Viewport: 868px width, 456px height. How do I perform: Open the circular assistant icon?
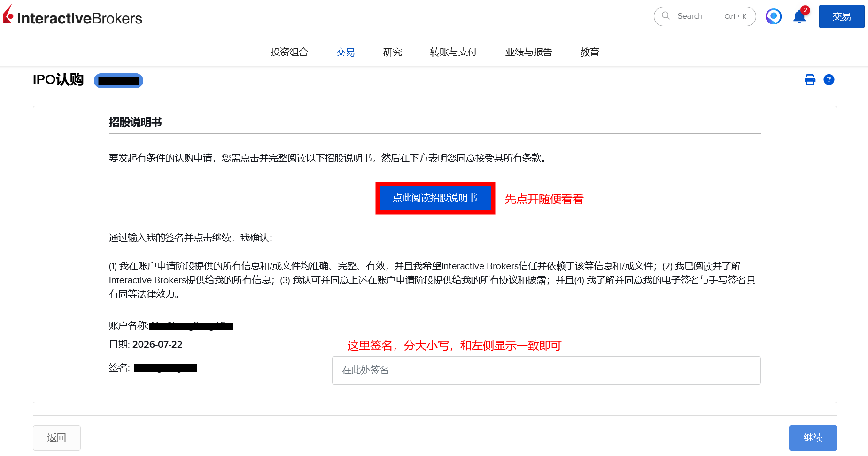pyautogui.click(x=774, y=16)
